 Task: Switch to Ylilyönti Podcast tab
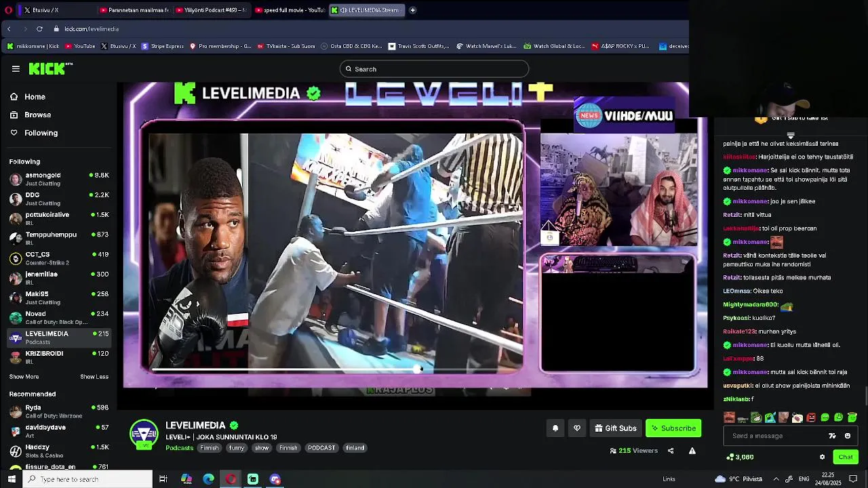coord(212,10)
